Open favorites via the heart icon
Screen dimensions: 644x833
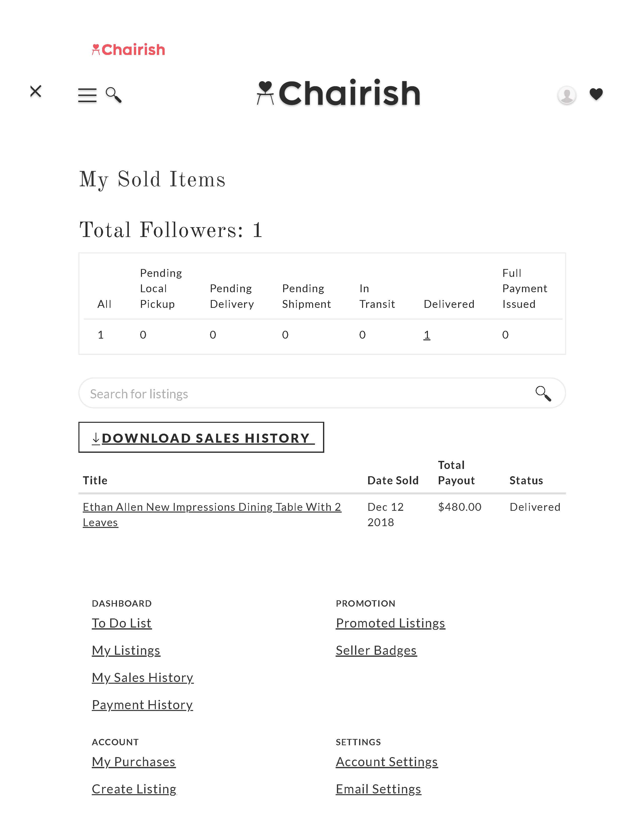[x=596, y=94]
